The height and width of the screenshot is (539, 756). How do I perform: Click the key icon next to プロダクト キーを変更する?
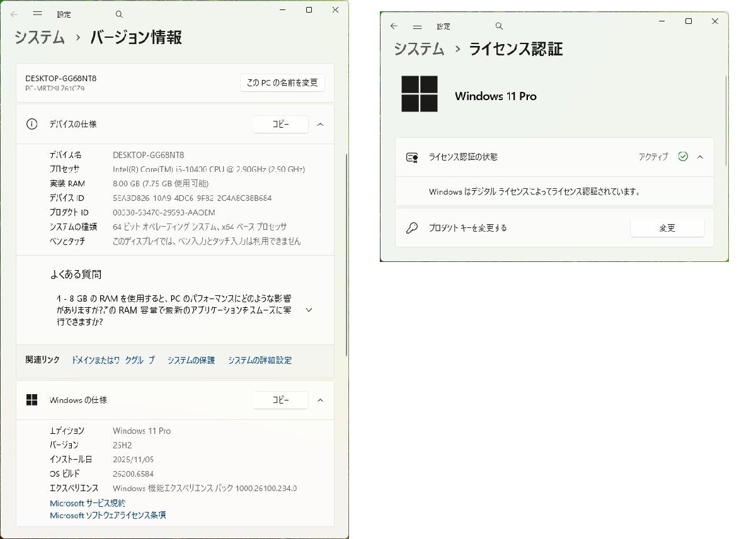(x=413, y=228)
